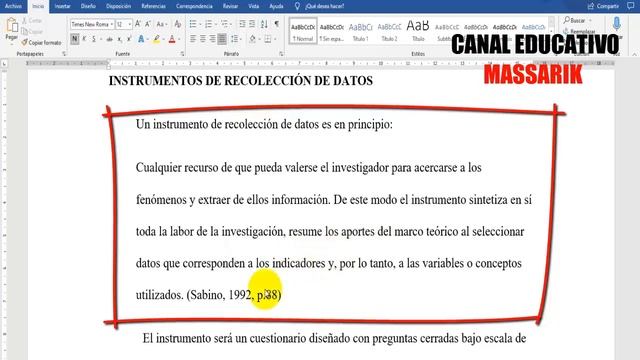Switch to the Vista tab
Viewport: 640px width, 360px height.
click(x=253, y=6)
